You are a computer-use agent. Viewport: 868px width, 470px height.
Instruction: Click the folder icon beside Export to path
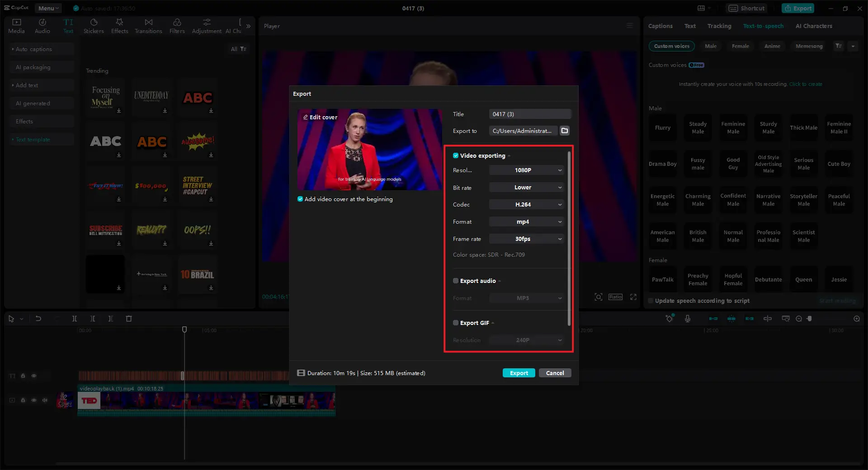click(x=565, y=131)
